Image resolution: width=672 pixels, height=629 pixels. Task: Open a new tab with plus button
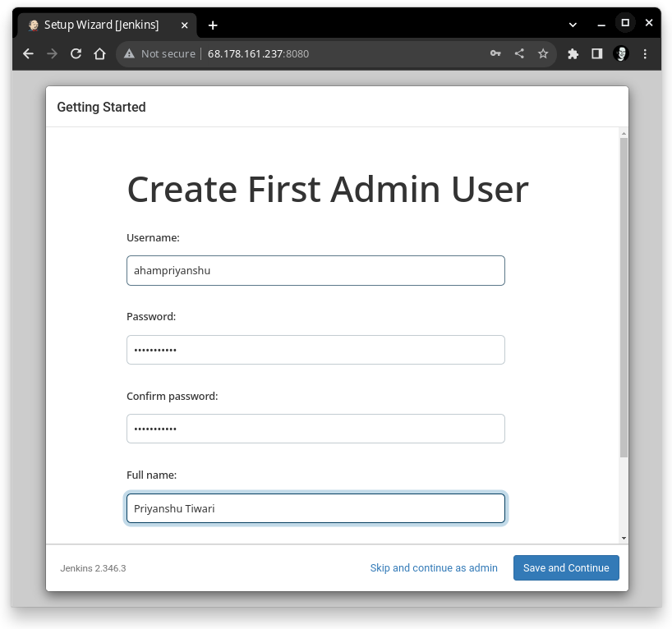[x=213, y=25]
